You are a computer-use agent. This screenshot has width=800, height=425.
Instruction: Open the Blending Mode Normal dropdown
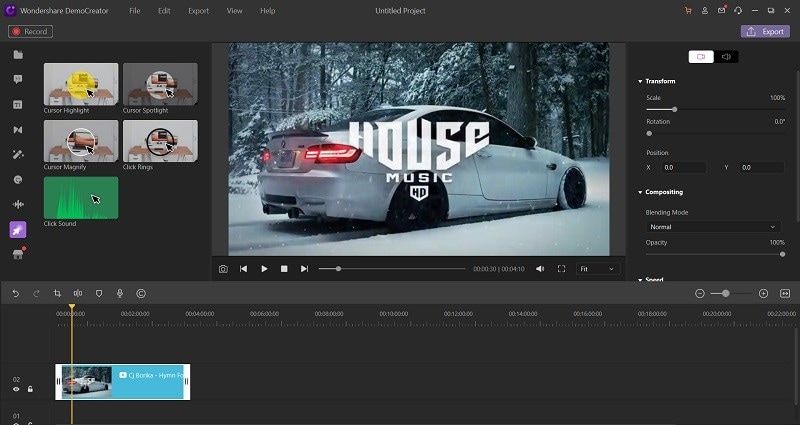713,227
